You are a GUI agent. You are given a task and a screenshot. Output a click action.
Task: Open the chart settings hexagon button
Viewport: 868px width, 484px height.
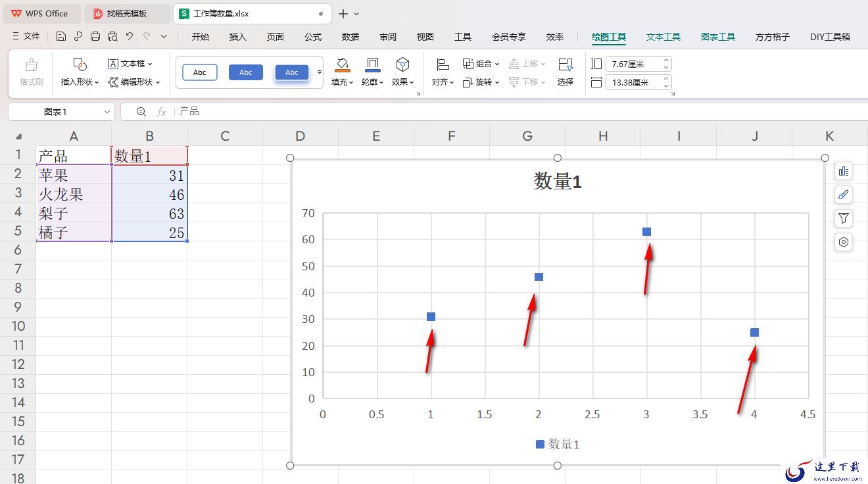844,242
